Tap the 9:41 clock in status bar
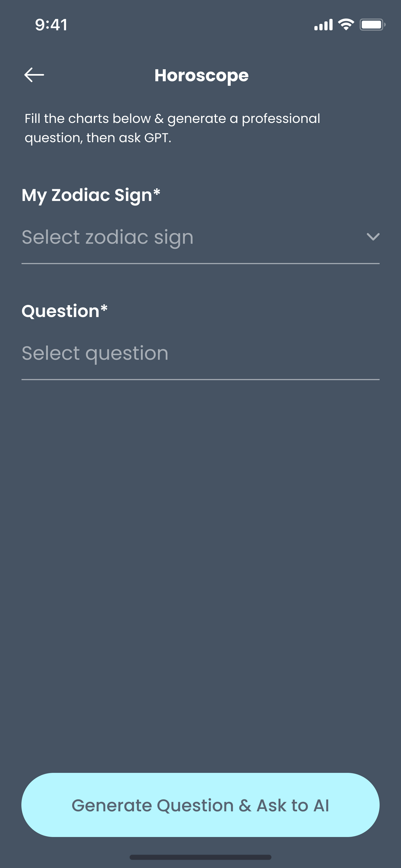Viewport: 401px width, 868px height. (51, 25)
